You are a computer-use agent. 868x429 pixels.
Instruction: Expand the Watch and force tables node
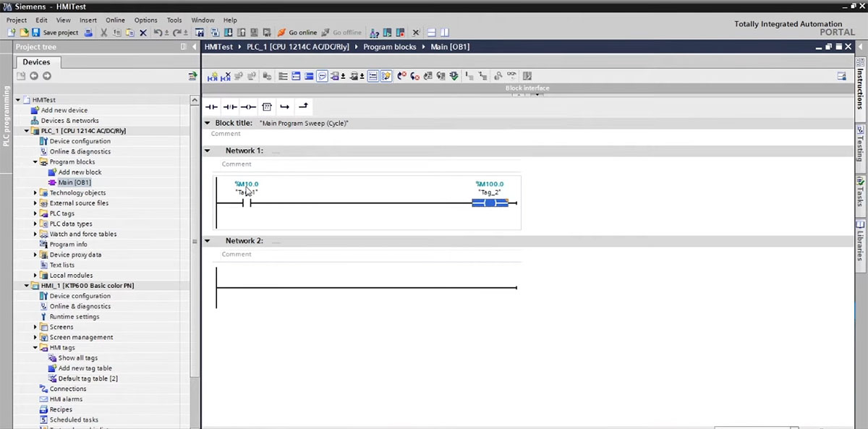click(35, 234)
